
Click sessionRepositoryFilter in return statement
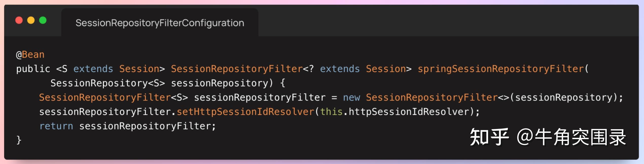(145, 126)
